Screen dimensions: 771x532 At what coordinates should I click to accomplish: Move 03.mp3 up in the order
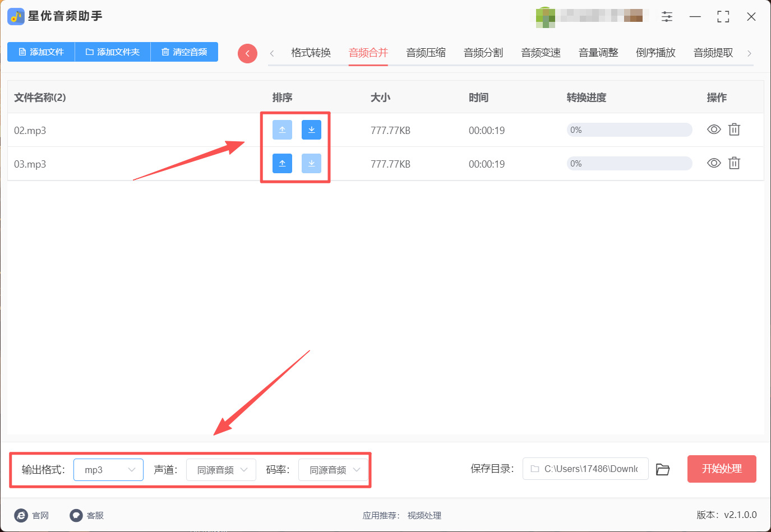(x=282, y=163)
